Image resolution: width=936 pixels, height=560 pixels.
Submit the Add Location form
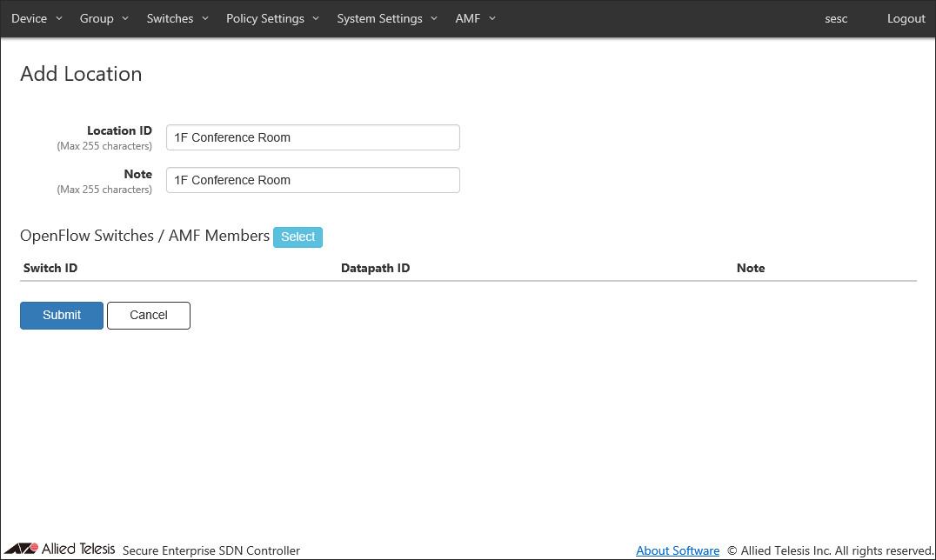click(x=62, y=316)
